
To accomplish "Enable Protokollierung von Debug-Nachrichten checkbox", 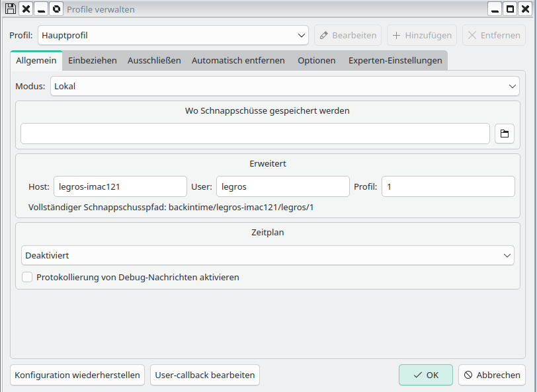I will pyautogui.click(x=27, y=278).
